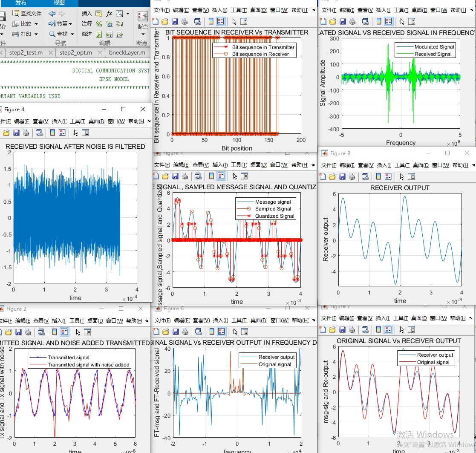The image size is (476, 453).
Task: Click Open File icon in Figure 4 toolbar
Action: 6,133
